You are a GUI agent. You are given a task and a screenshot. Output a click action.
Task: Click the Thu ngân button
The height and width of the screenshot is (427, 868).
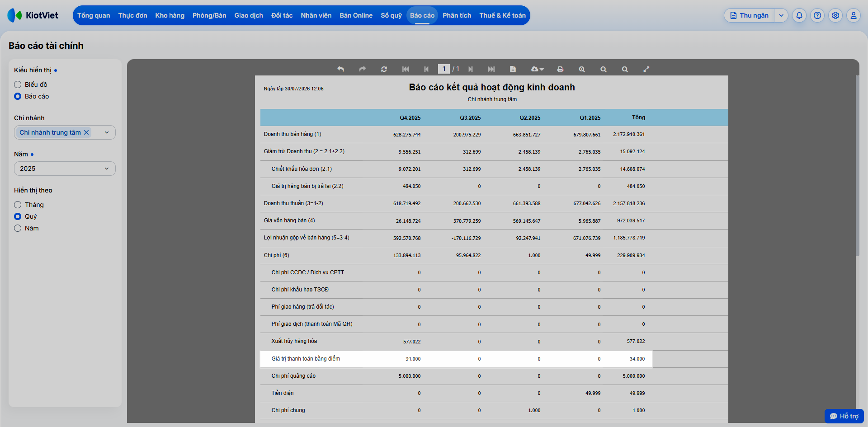[750, 15]
